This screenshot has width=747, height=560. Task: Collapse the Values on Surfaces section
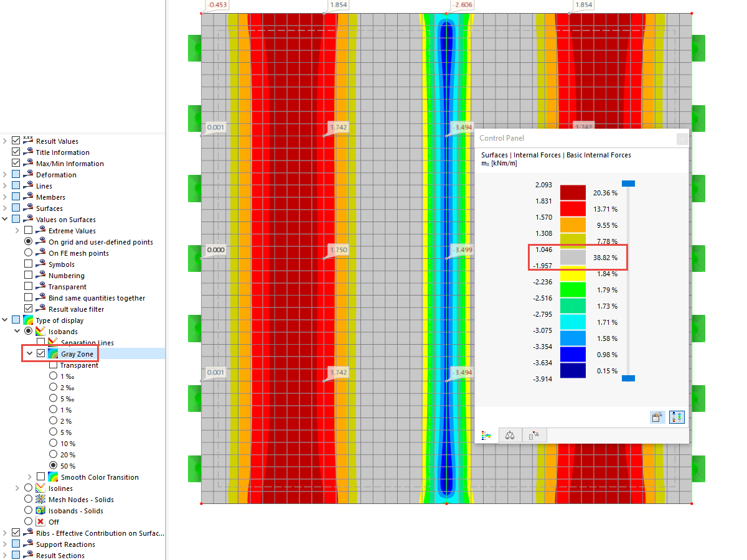click(x=4, y=219)
